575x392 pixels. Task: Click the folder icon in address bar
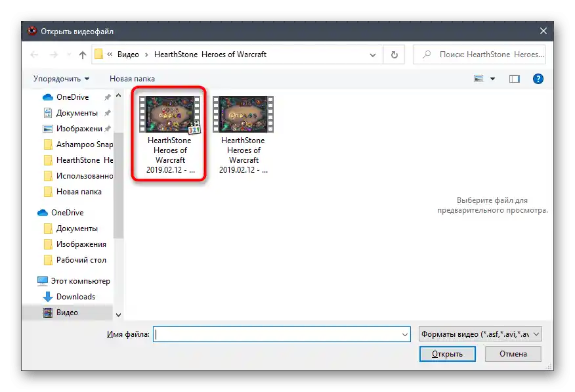pyautogui.click(x=98, y=54)
